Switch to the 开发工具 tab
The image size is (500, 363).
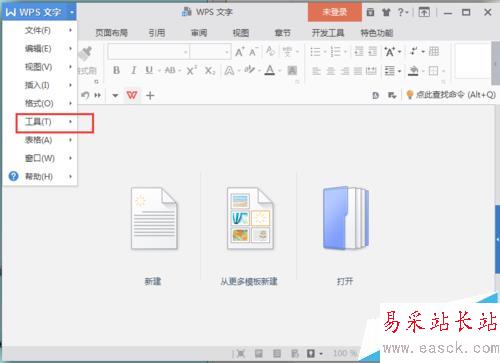pos(328,33)
